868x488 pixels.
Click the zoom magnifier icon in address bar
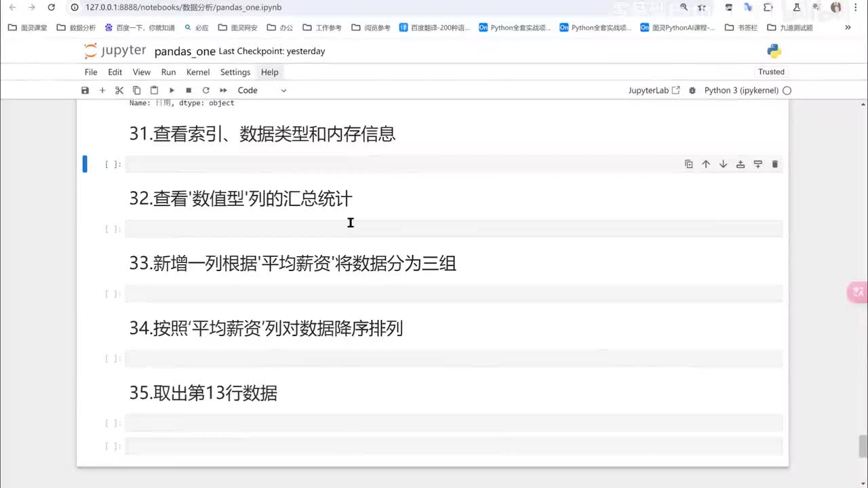(684, 7)
